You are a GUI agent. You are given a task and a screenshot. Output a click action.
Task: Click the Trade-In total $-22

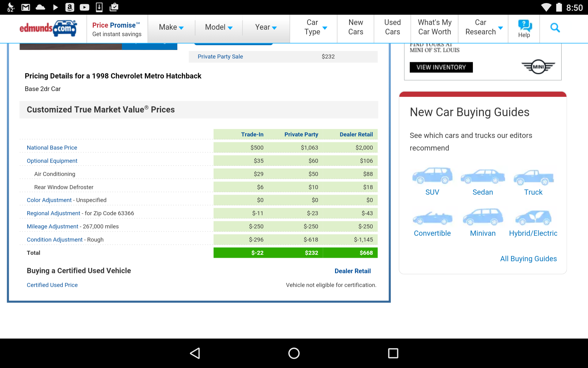257,253
